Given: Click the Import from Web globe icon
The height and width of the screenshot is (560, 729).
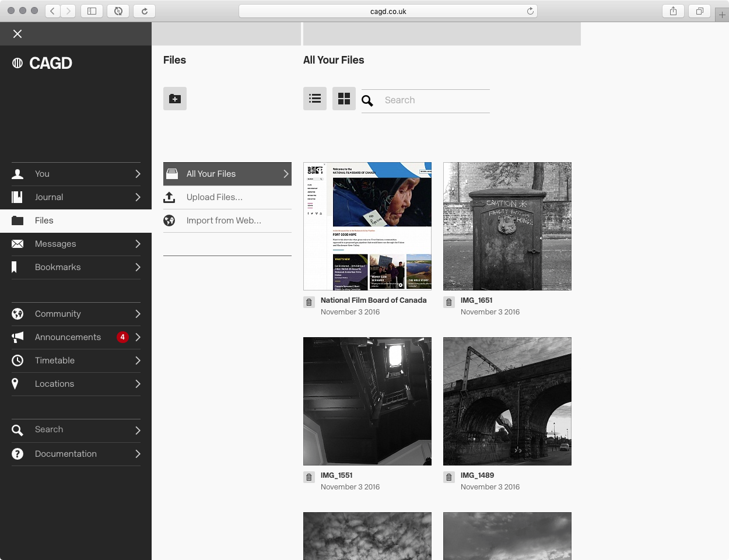Looking at the screenshot, I should point(169,220).
